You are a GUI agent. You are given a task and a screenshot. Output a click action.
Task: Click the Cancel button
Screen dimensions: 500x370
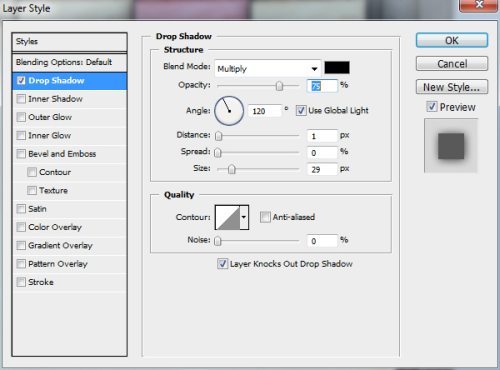click(452, 64)
